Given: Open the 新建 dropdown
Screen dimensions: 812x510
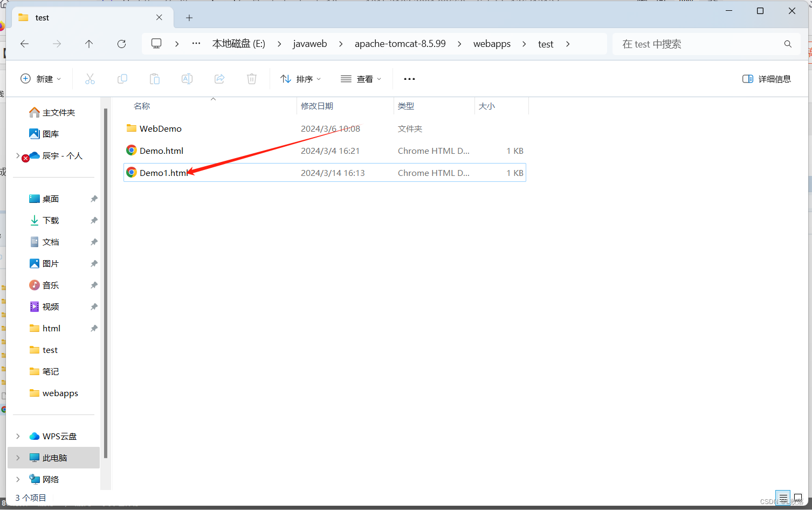Looking at the screenshot, I should tap(40, 79).
